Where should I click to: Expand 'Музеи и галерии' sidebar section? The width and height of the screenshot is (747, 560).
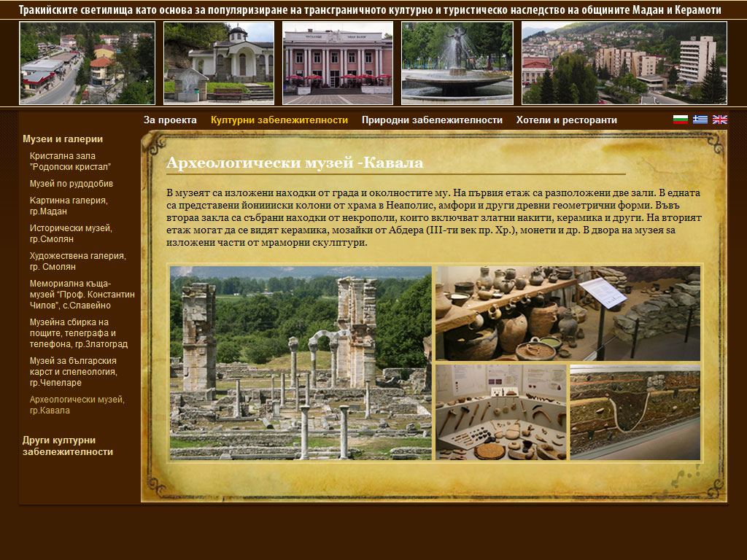pyautogui.click(x=63, y=139)
